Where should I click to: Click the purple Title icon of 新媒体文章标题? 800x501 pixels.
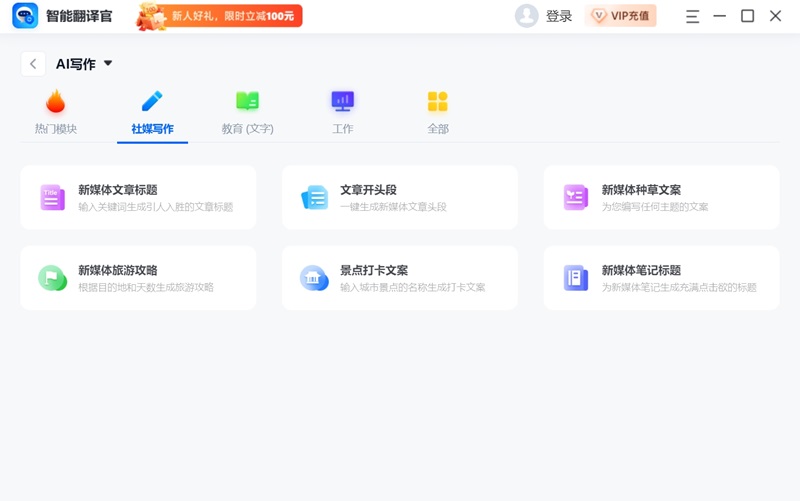coord(53,197)
